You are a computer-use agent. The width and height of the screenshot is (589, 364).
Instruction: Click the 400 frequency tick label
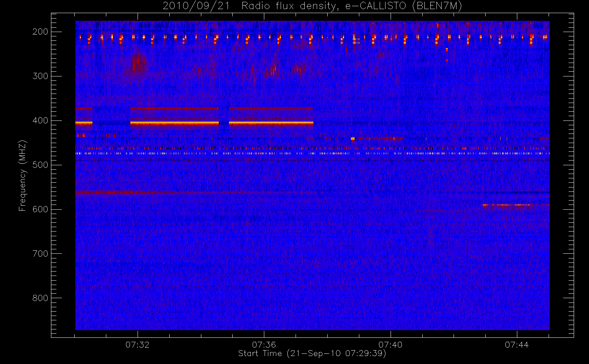40,120
